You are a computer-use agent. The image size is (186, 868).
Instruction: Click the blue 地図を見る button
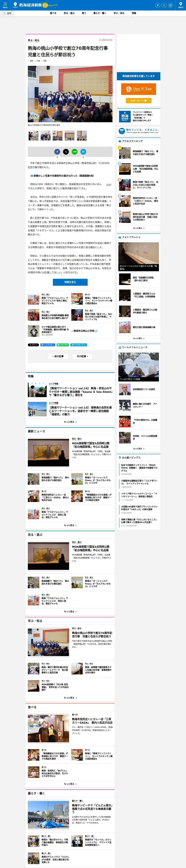70,282
